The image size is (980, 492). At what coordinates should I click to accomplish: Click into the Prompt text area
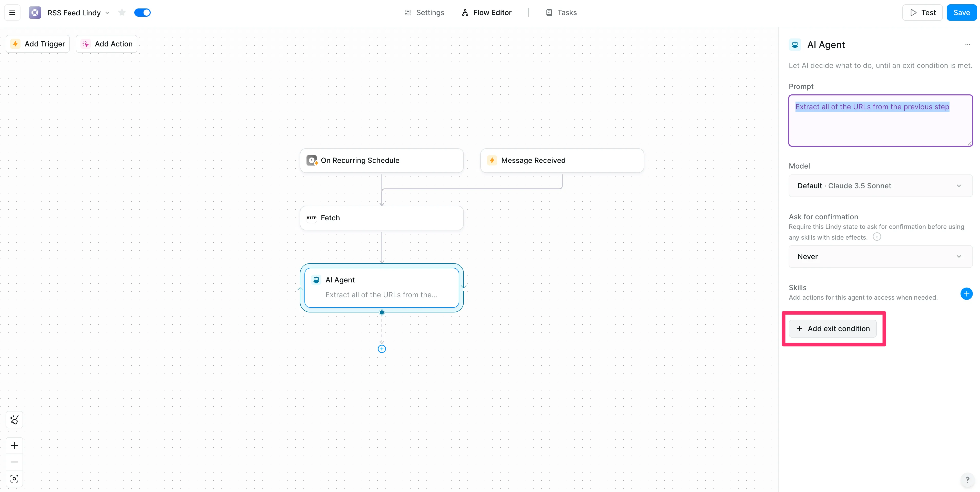click(880, 126)
